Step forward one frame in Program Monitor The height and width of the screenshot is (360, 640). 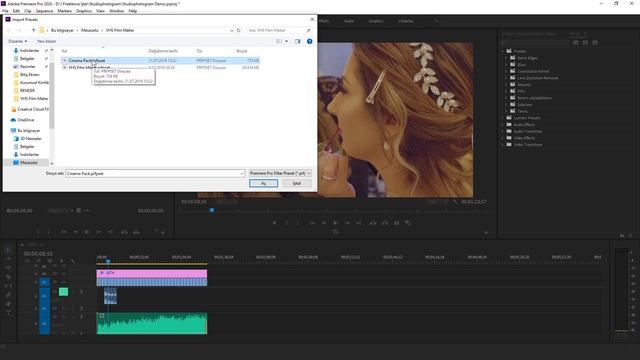click(x=347, y=223)
